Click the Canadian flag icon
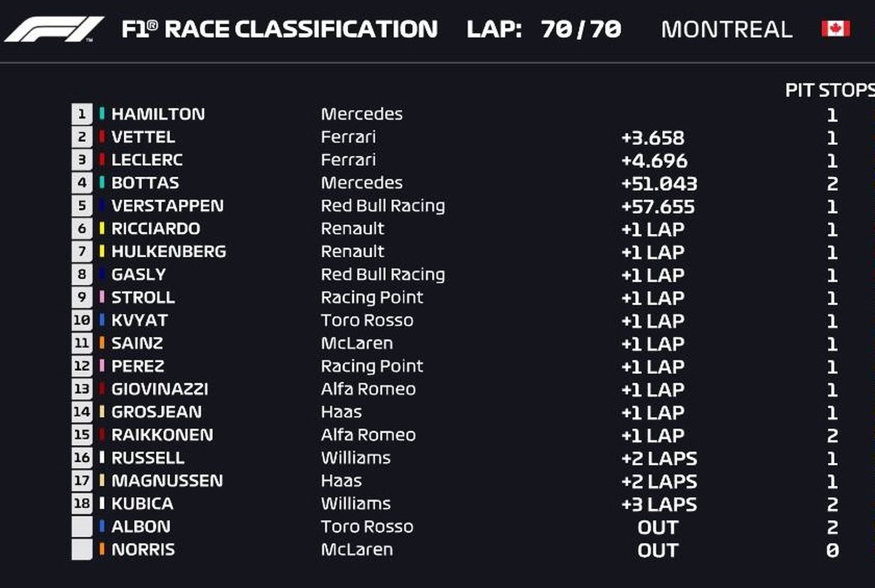The height and width of the screenshot is (588, 875). click(x=835, y=28)
